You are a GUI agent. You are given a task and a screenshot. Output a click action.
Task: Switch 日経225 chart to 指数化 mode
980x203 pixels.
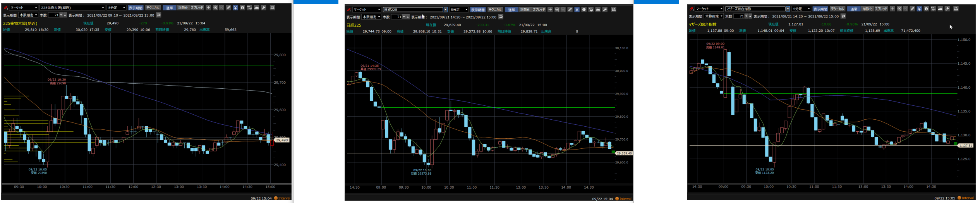pos(525,10)
